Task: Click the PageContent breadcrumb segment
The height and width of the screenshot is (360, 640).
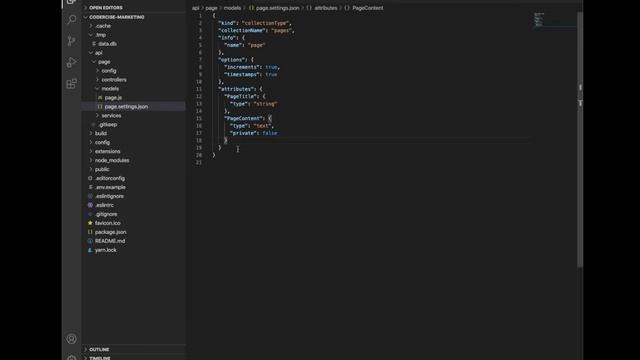Action: (x=367, y=8)
